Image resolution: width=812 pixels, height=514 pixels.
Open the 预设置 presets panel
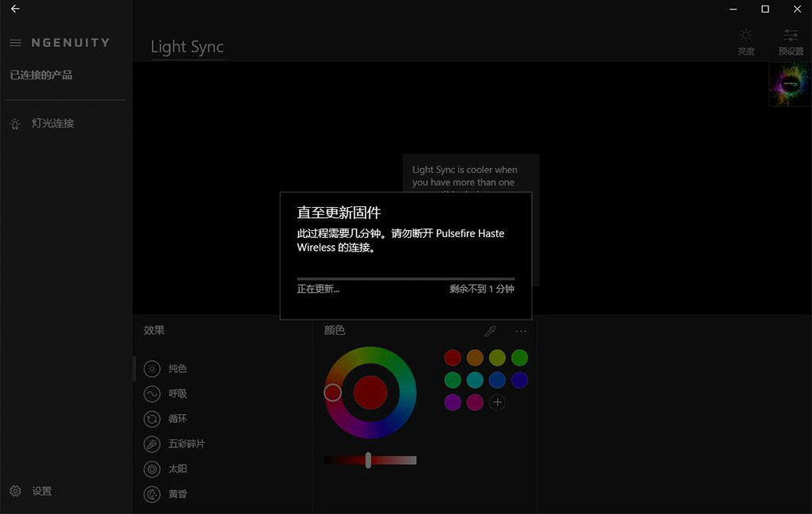coord(791,41)
